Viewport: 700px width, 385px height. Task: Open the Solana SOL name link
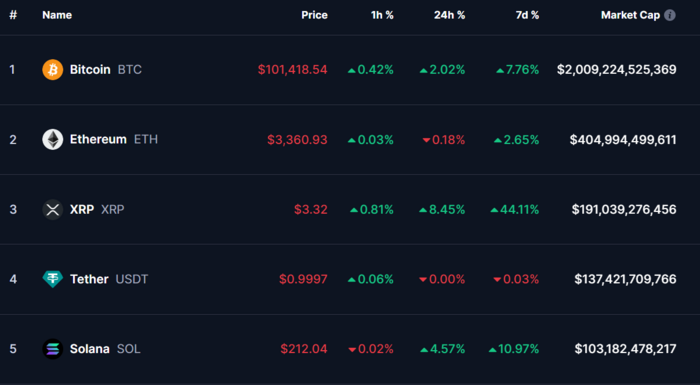(105, 349)
